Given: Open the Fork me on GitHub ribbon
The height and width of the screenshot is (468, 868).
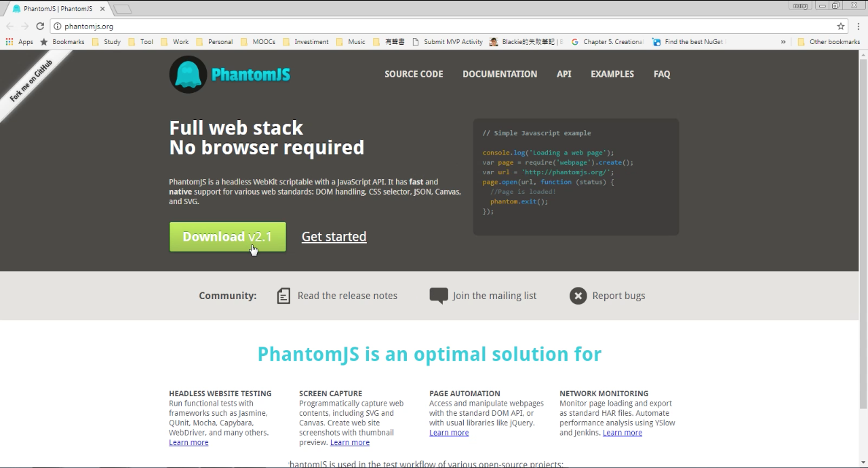Looking at the screenshot, I should (31, 81).
